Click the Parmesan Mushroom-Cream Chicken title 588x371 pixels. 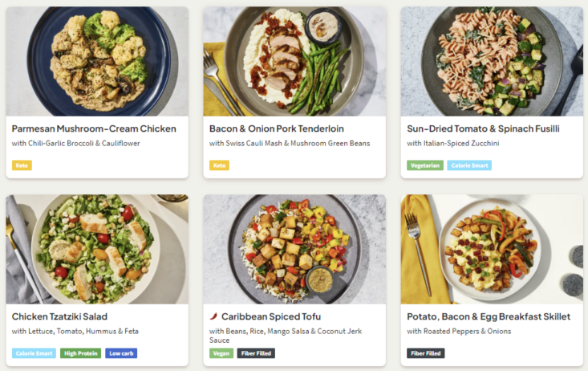94,128
